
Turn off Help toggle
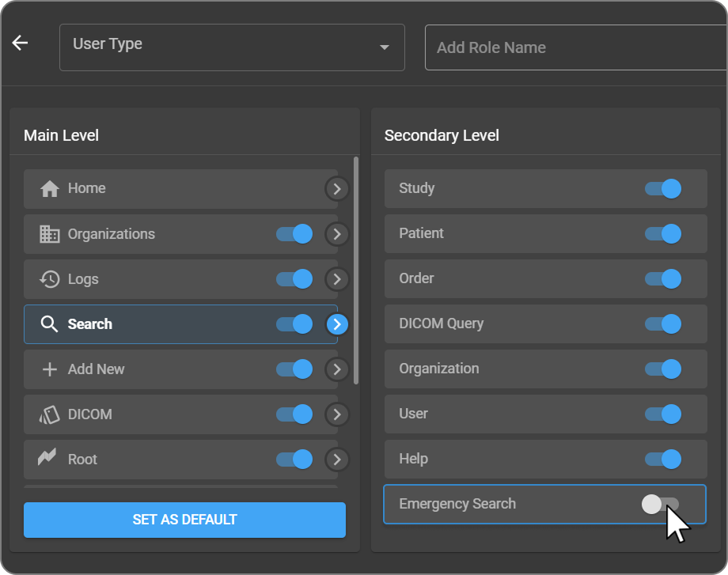pos(663,459)
